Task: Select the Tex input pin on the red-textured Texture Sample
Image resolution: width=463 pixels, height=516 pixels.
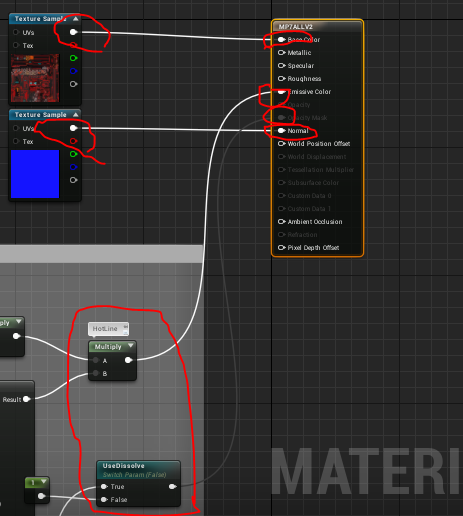Action: [x=16, y=45]
